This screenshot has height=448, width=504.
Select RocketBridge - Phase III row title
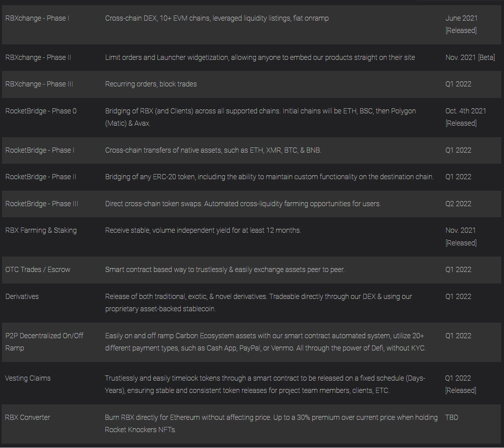pos(42,204)
